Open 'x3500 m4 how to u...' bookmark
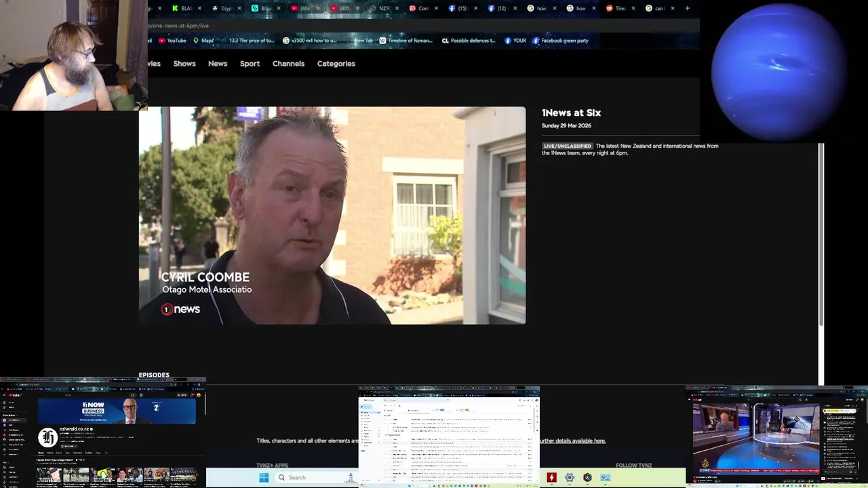Image resolution: width=868 pixels, height=488 pixels. pyautogui.click(x=309, y=41)
